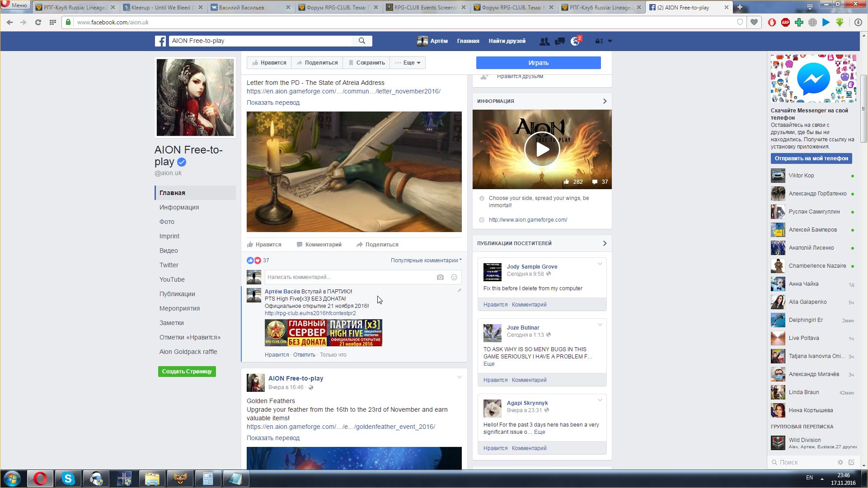Viewport: 868px width, 488px height.
Task: Click browser back arrow
Action: click(9, 22)
